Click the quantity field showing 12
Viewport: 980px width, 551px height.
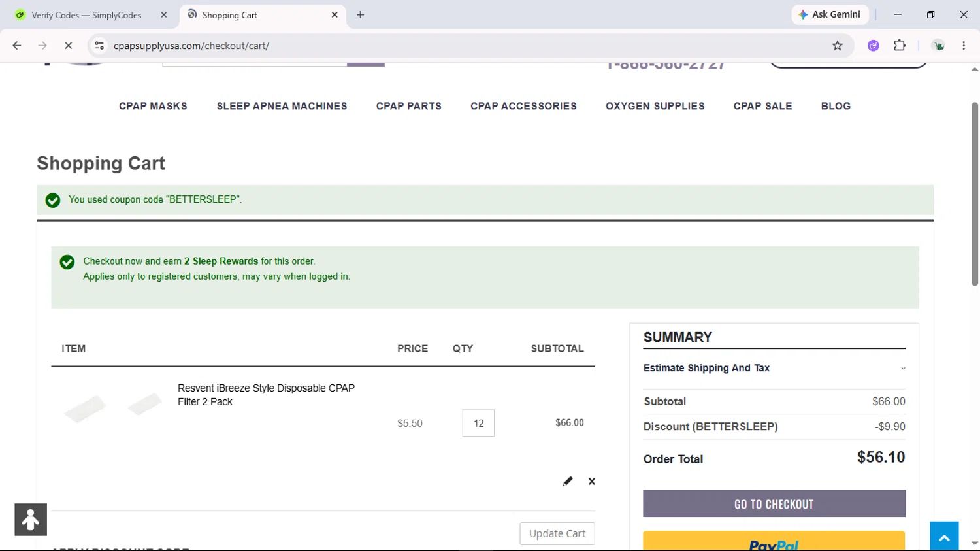point(478,424)
